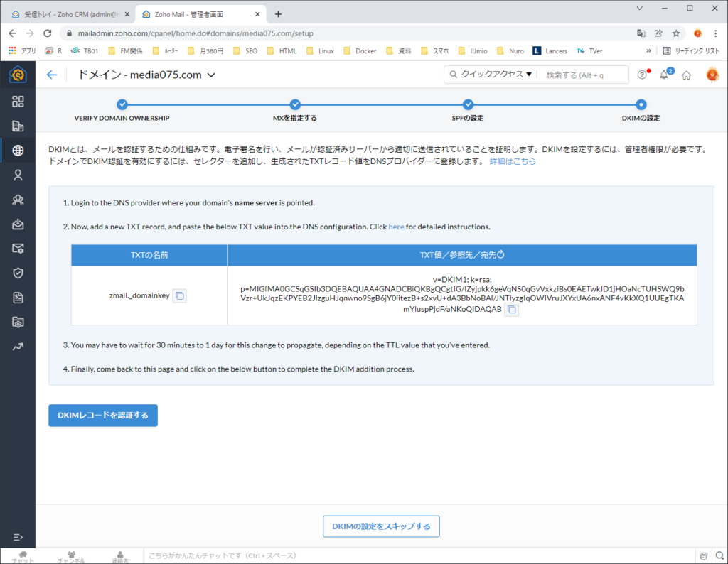Click the translate page icon in address bar
The width and height of the screenshot is (728, 564).
point(641,33)
